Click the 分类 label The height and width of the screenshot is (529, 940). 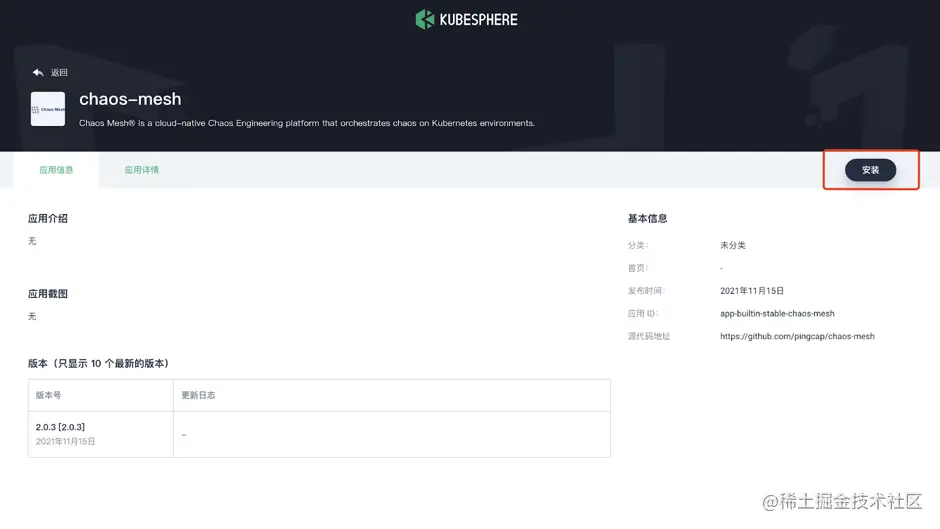click(x=638, y=245)
